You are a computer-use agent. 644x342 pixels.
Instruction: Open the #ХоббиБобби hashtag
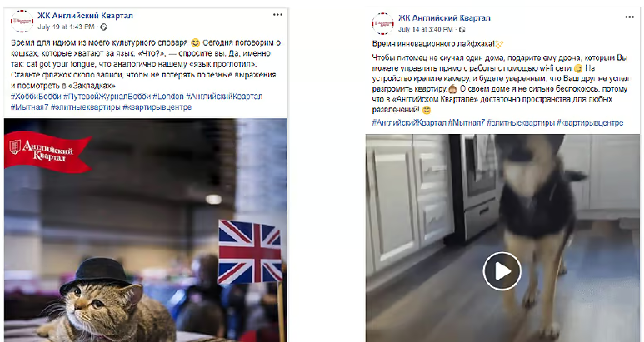click(x=35, y=97)
